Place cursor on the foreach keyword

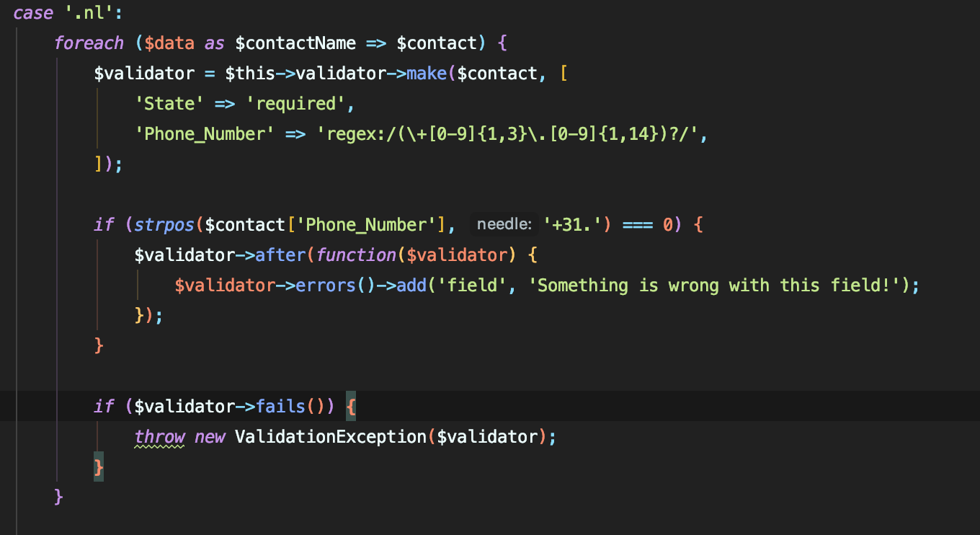click(x=89, y=43)
